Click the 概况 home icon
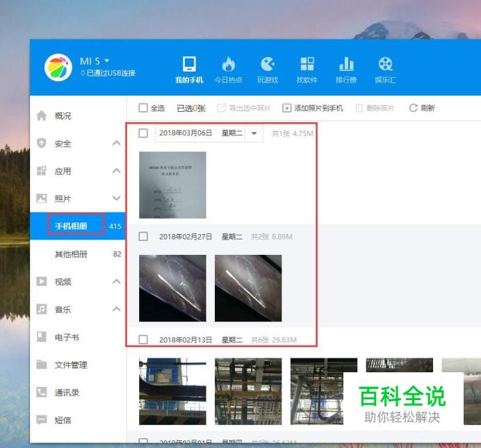 [42, 116]
